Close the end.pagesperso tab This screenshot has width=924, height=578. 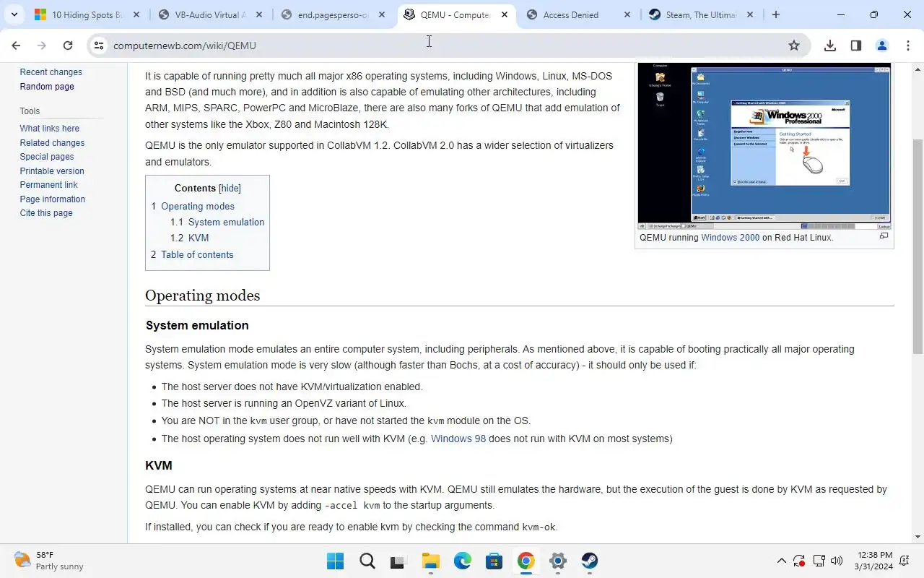[x=382, y=14]
